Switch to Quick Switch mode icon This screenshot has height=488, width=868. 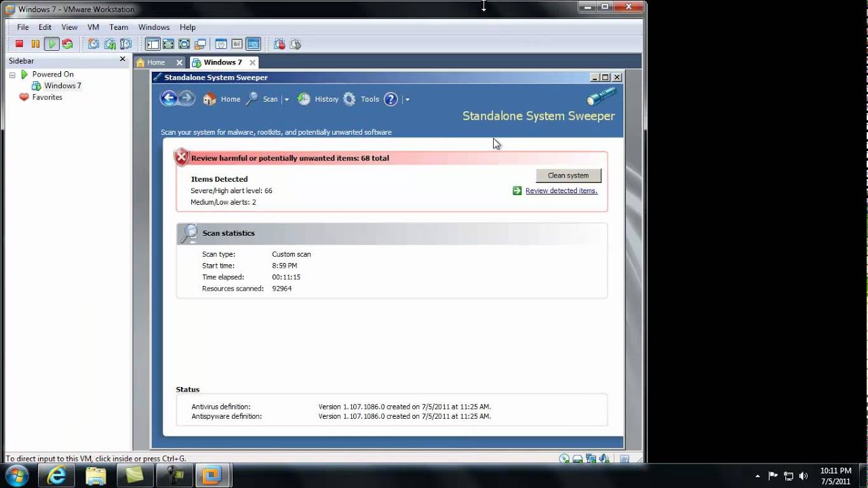169,44
